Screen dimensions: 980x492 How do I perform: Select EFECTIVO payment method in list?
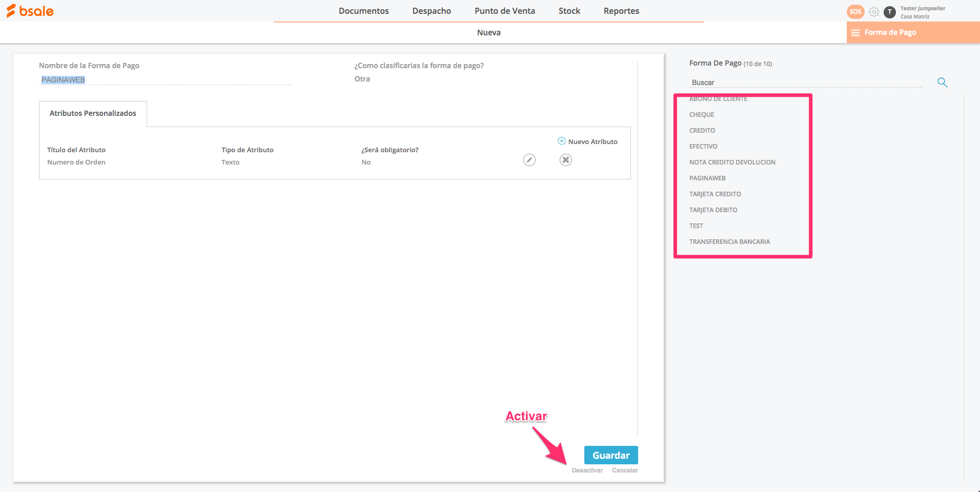click(703, 147)
